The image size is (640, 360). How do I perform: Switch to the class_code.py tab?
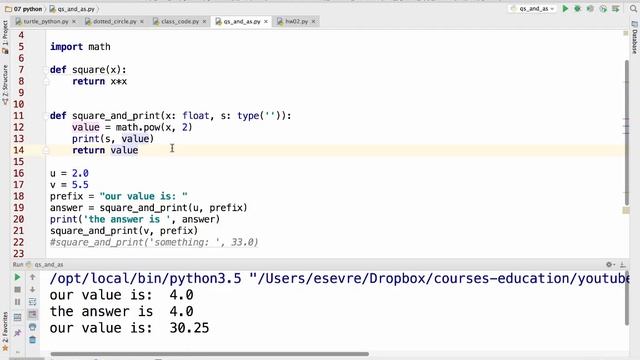tap(180, 21)
